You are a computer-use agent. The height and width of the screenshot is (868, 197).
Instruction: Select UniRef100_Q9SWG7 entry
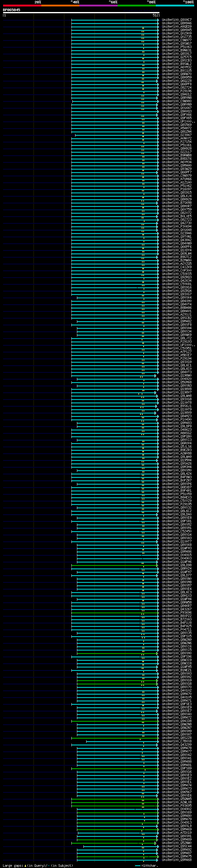pos(177,43)
